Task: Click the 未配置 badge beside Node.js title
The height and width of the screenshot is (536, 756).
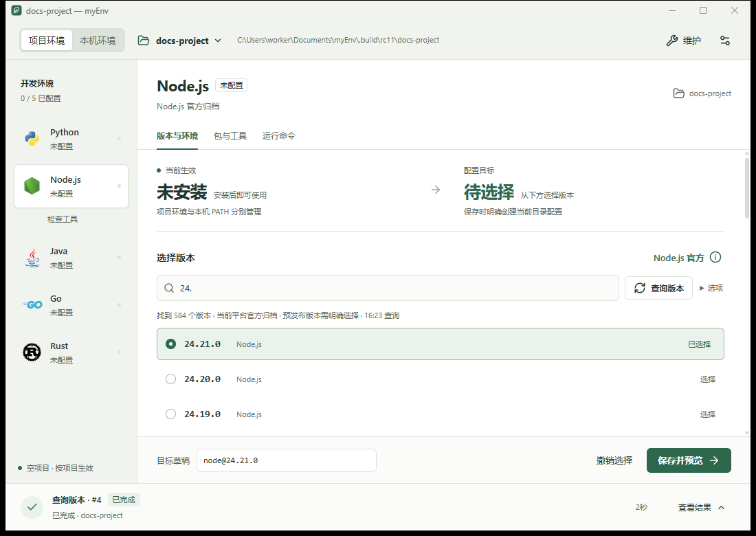Action: click(232, 85)
